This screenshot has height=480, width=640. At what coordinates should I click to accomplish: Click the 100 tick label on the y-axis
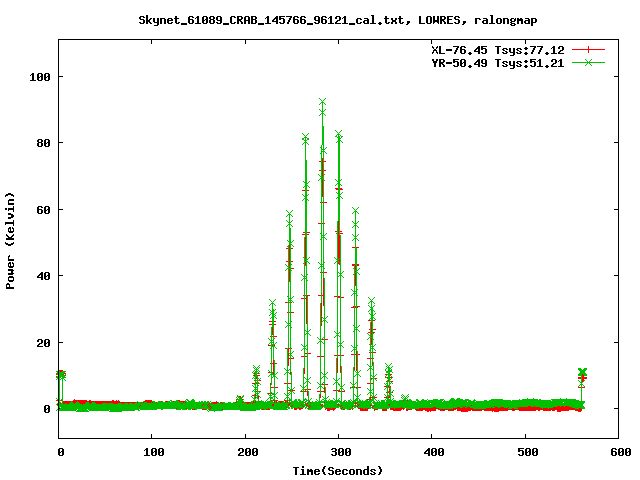[x=41, y=76]
